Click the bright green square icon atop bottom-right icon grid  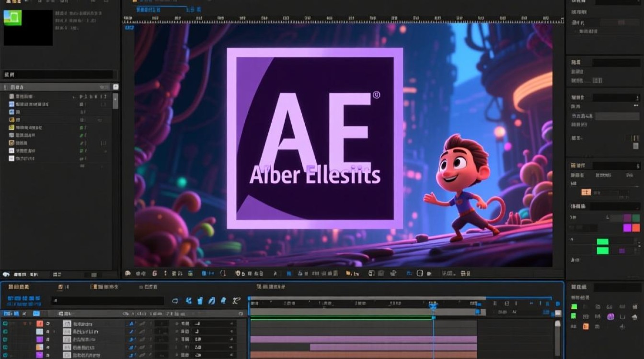coord(574,306)
